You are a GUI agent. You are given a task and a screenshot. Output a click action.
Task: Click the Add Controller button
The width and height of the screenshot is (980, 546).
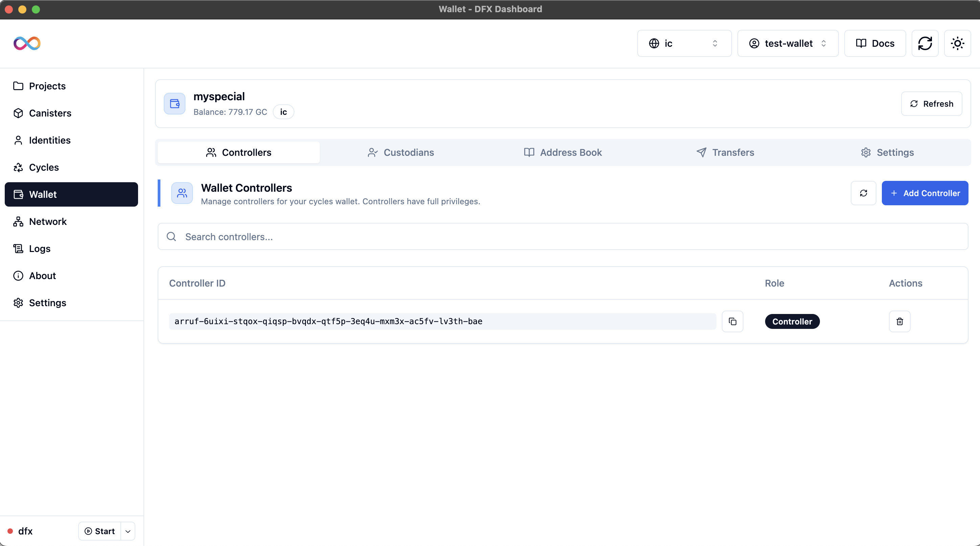pos(925,193)
